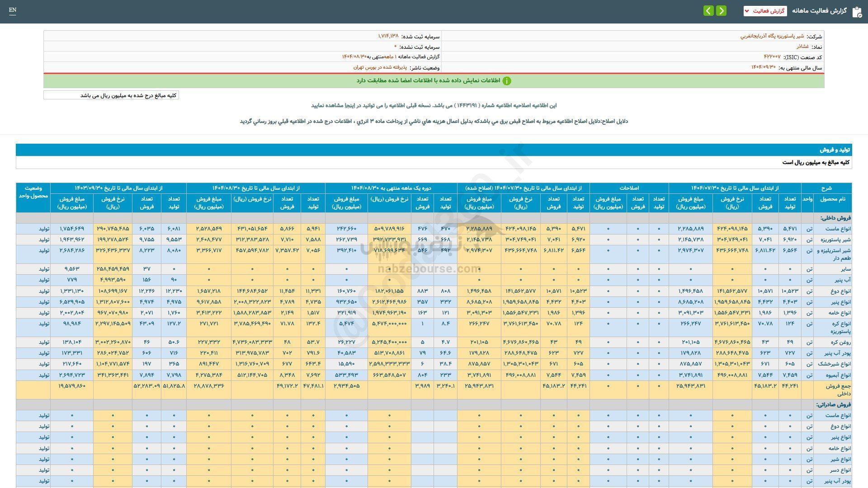Click the شرح column header
This screenshot has height=488, width=868.
coord(826,188)
